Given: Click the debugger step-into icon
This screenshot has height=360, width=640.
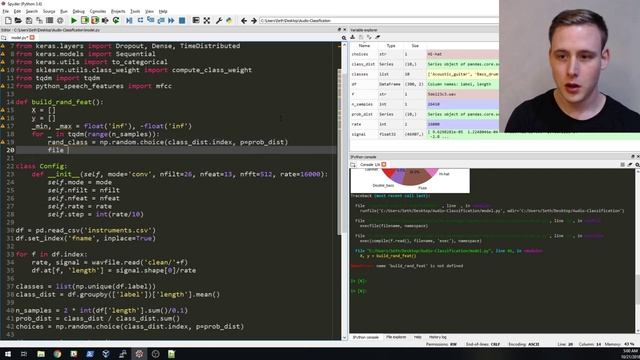Looking at the screenshot, I should (151, 20).
